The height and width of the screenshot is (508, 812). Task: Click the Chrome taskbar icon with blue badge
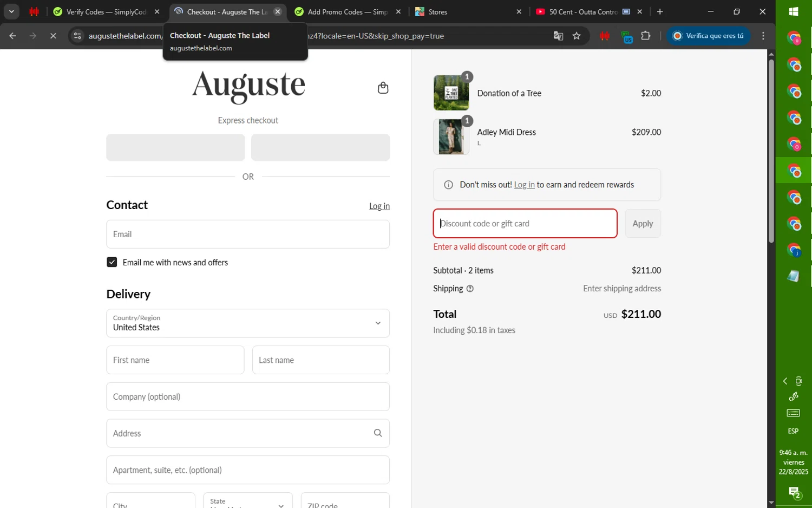[794, 250]
